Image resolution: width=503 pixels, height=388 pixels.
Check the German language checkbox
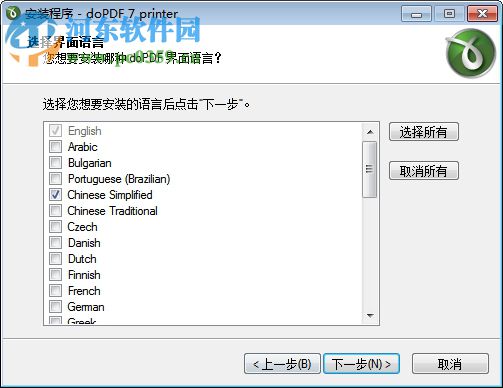55,306
